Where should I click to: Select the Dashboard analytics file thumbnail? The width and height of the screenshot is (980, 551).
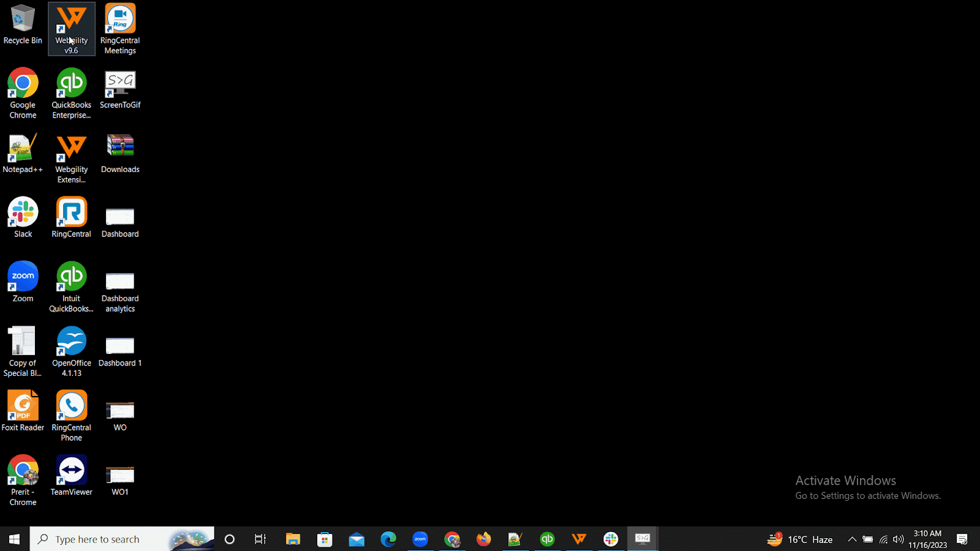click(120, 282)
